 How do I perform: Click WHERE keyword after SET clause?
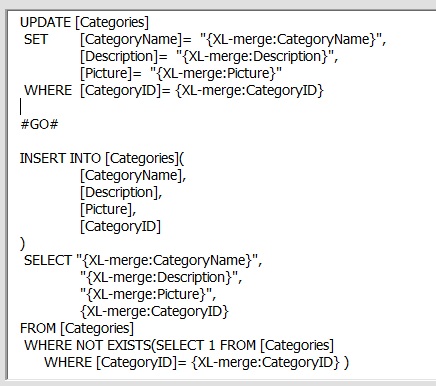pyautogui.click(x=48, y=90)
